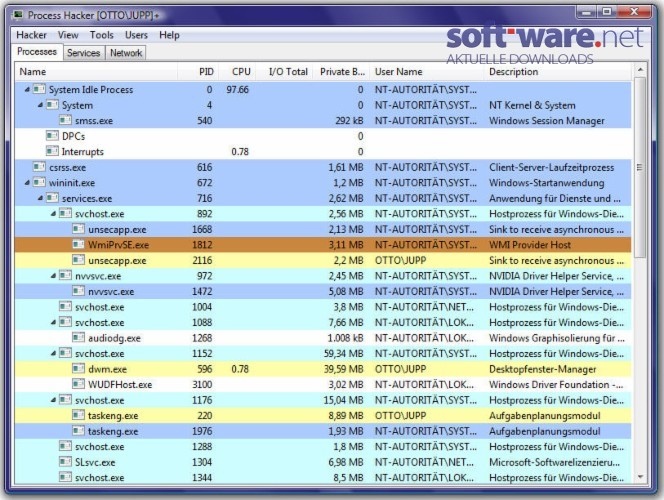Screen dimensions: 664x500
Task: Sort by the I/O Total column header
Action: 285,72
